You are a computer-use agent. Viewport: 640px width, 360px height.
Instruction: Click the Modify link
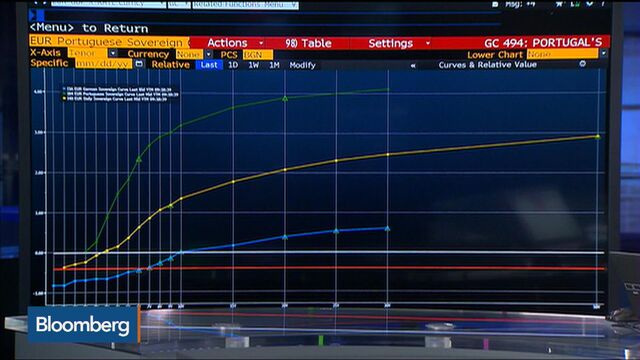pos(302,65)
